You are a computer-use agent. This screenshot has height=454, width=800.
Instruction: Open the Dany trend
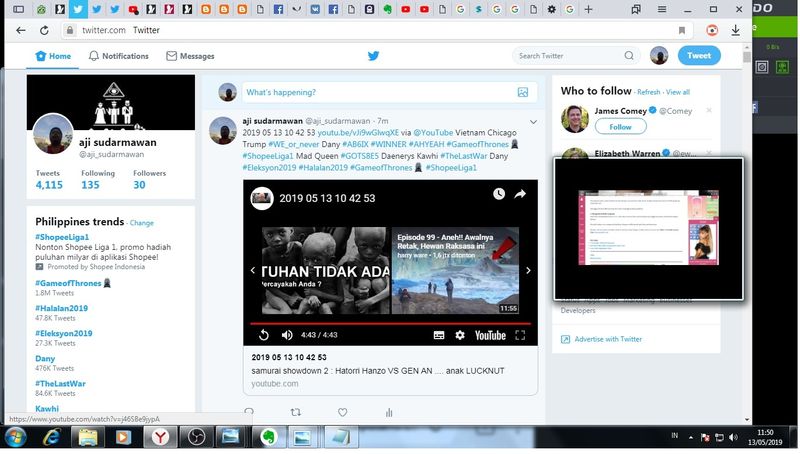[45, 358]
